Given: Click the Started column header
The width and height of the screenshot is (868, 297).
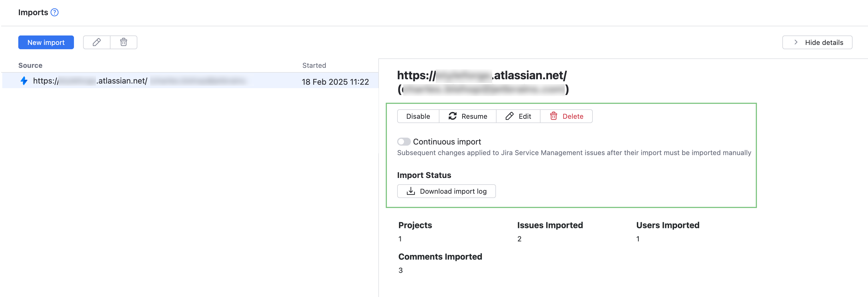Looking at the screenshot, I should 314,65.
